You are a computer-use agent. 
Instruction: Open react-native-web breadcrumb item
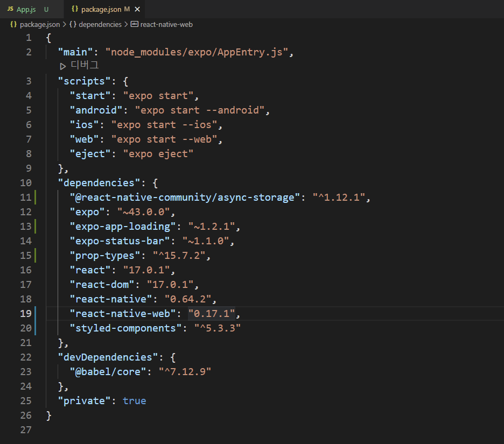[x=166, y=24]
